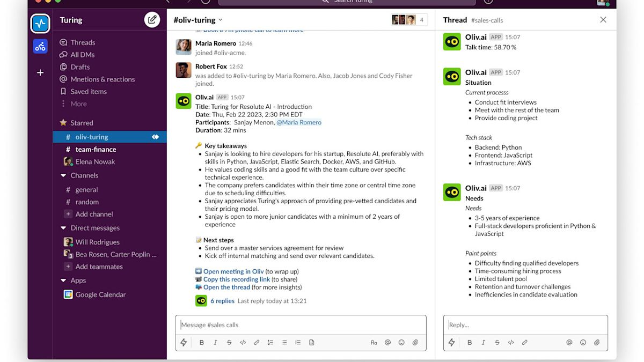The height and width of the screenshot is (362, 644).
Task: Expand the More sidebar options
Action: 74,104
